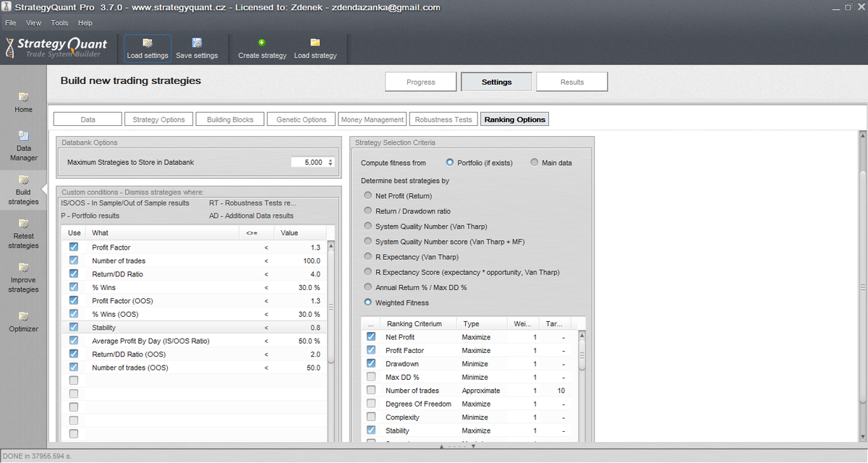The image size is (868, 463).
Task: Open Retest strategies in the sidebar
Action: 23,234
